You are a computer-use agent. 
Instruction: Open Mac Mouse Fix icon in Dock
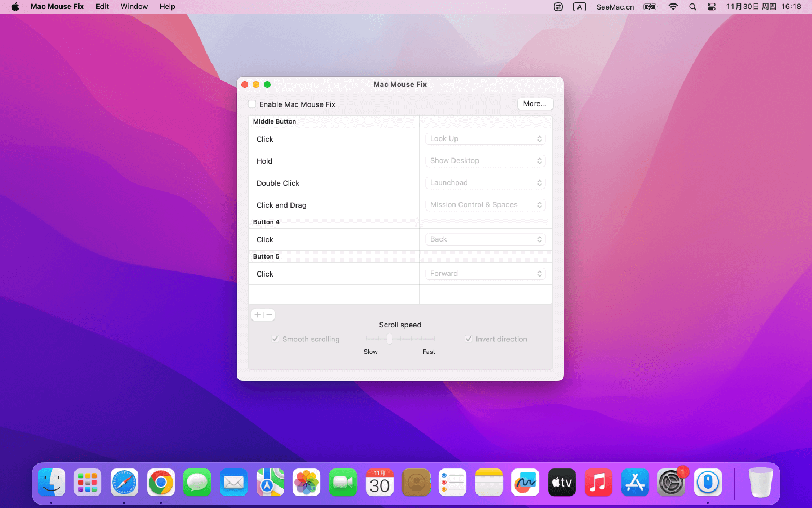click(x=708, y=483)
